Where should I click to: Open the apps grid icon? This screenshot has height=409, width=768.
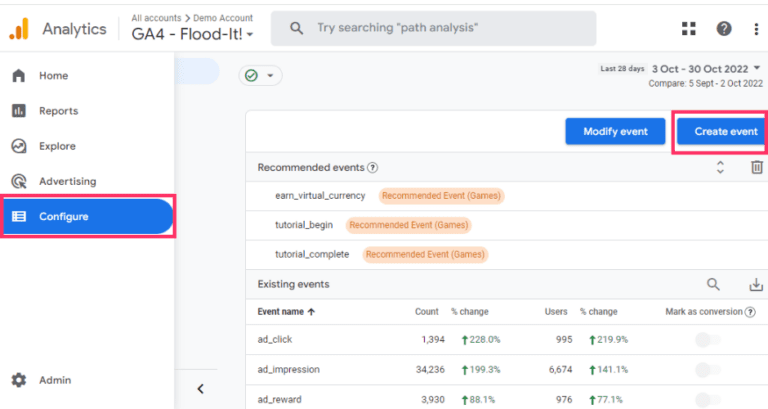pyautogui.click(x=688, y=28)
